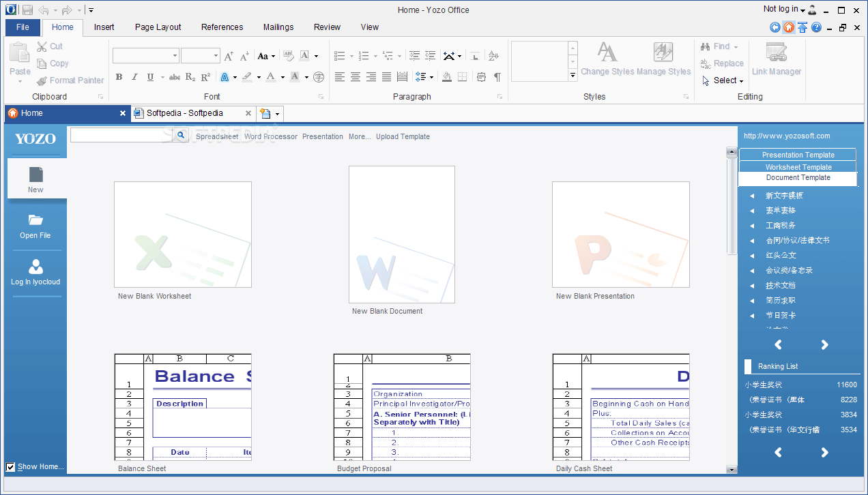Toggle the Show Home checkbox

(x=10, y=467)
